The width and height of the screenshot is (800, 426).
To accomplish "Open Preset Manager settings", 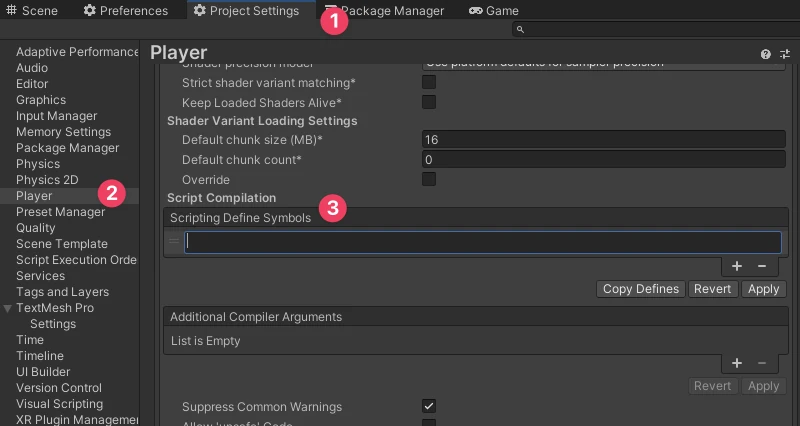I will point(60,212).
